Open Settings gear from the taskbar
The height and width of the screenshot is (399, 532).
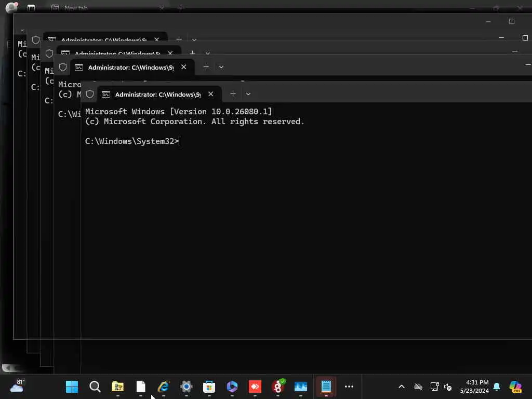[187, 387]
